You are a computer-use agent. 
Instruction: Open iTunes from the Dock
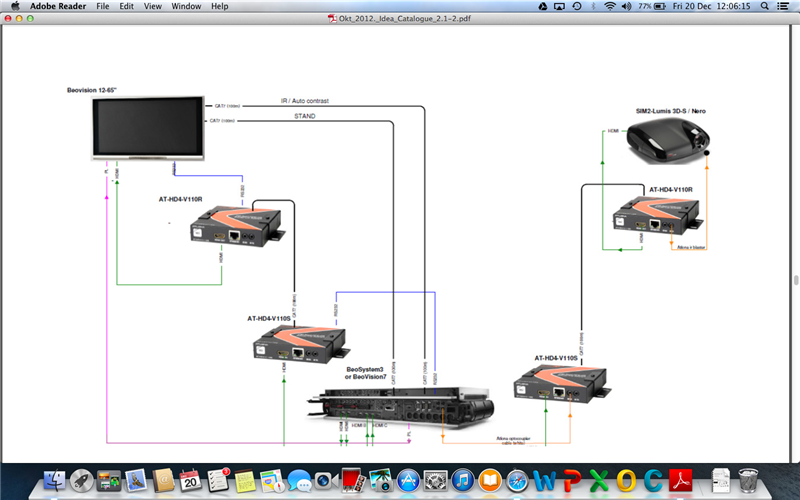463,481
